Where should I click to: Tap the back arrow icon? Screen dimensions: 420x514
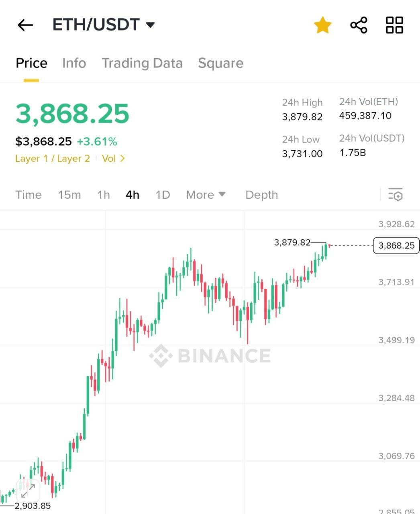(x=25, y=25)
